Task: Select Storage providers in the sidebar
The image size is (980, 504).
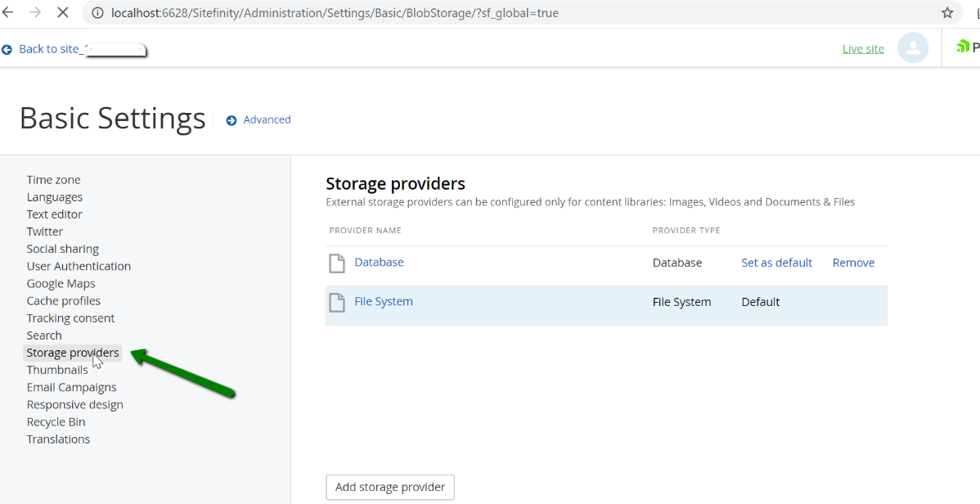Action: click(72, 352)
